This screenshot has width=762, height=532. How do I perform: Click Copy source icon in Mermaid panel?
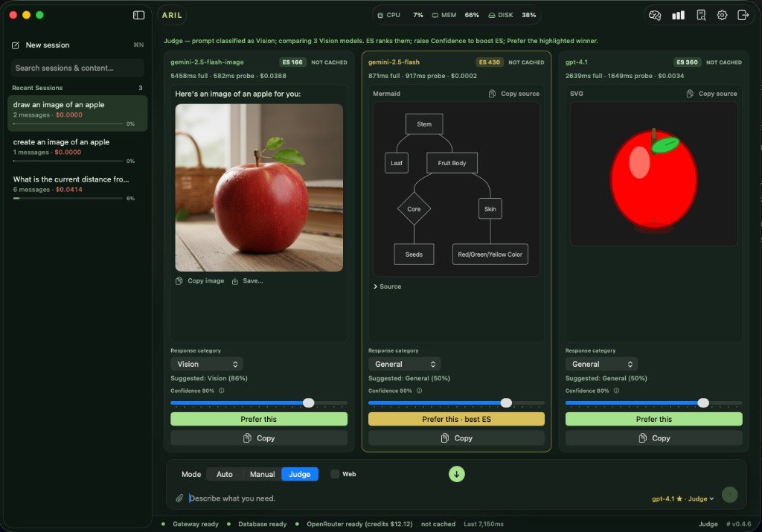click(492, 93)
